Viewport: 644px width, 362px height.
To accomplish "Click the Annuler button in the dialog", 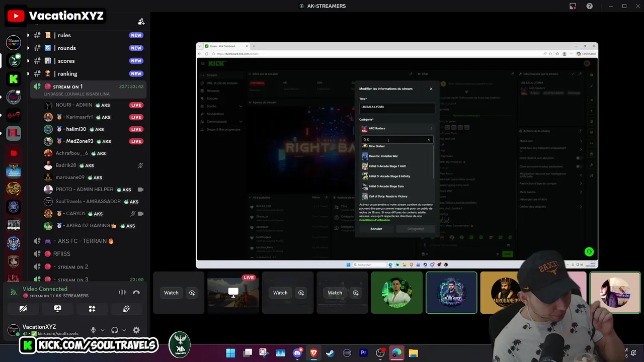I will [376, 229].
